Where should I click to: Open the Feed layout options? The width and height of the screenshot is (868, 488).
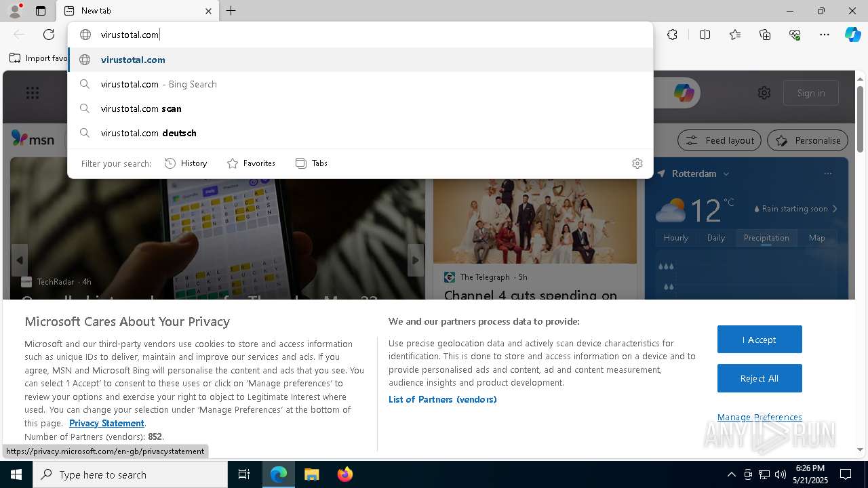click(x=719, y=140)
